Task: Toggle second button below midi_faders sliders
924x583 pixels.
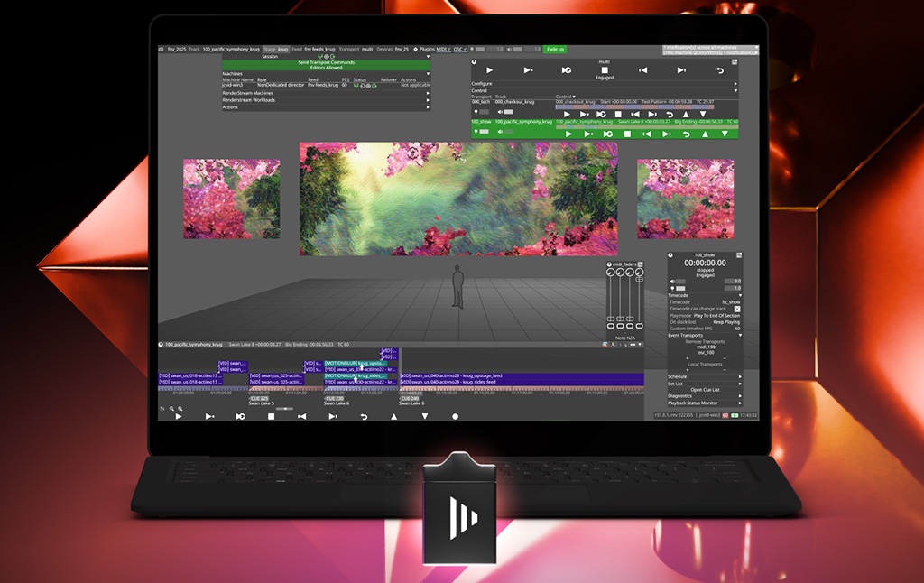Action: pos(621,326)
